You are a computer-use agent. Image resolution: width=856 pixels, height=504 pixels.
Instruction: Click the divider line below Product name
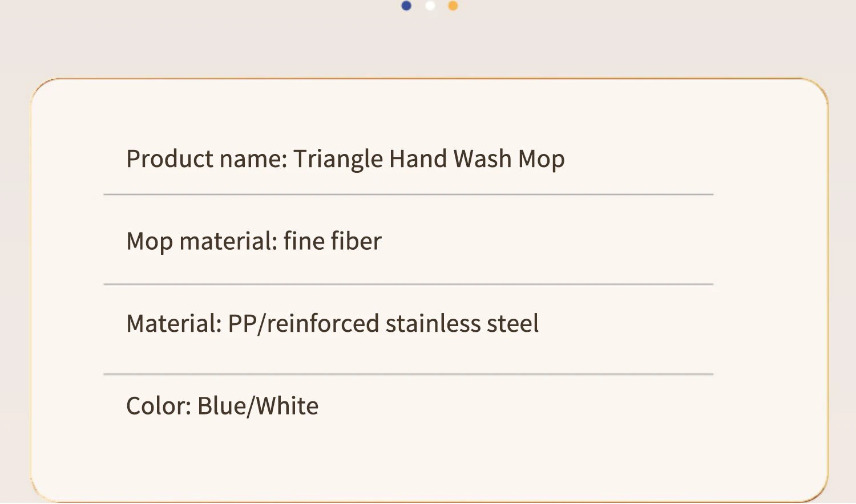pos(408,194)
